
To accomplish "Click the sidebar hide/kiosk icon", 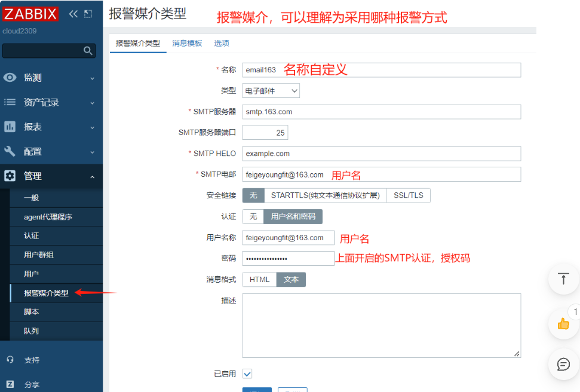I will pyautogui.click(x=88, y=14).
